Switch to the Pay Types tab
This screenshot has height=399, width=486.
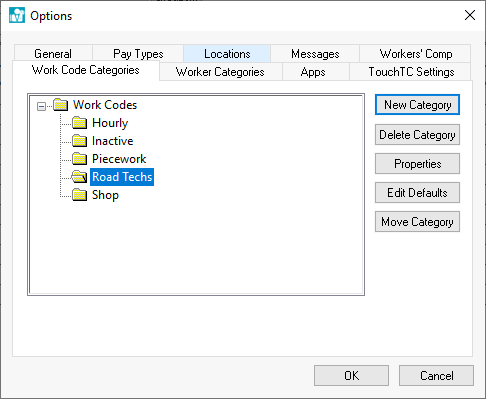[138, 54]
